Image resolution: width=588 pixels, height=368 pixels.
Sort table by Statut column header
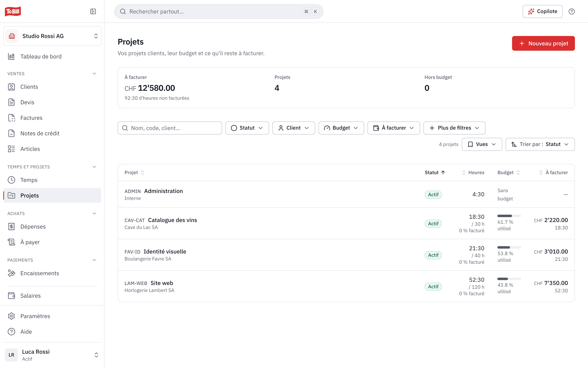click(435, 173)
